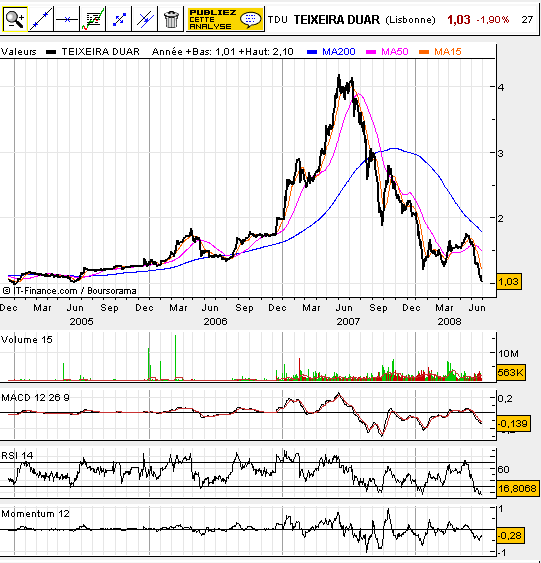Click the price axis label 2

pos(501,218)
